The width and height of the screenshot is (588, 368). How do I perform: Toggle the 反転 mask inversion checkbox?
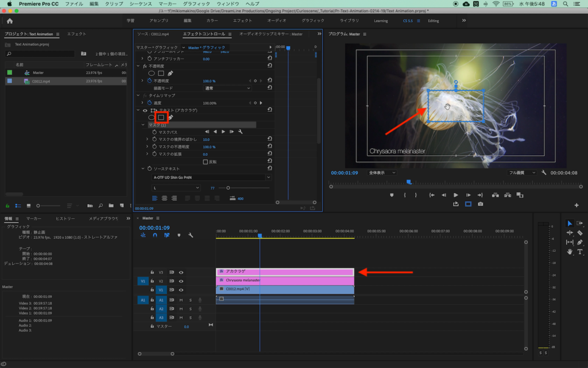tap(206, 162)
